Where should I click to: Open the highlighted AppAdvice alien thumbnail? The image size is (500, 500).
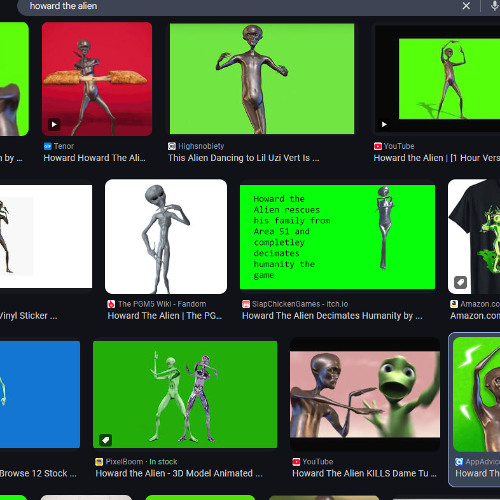477,394
